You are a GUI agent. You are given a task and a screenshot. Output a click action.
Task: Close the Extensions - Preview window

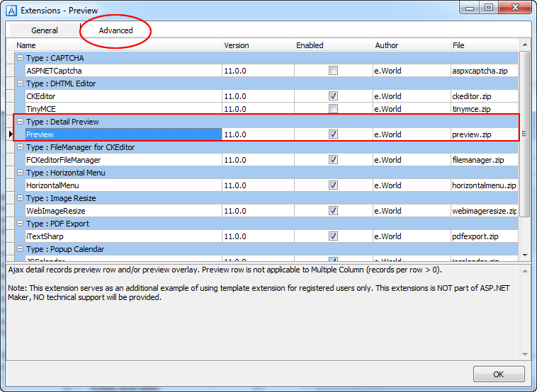(x=515, y=8)
